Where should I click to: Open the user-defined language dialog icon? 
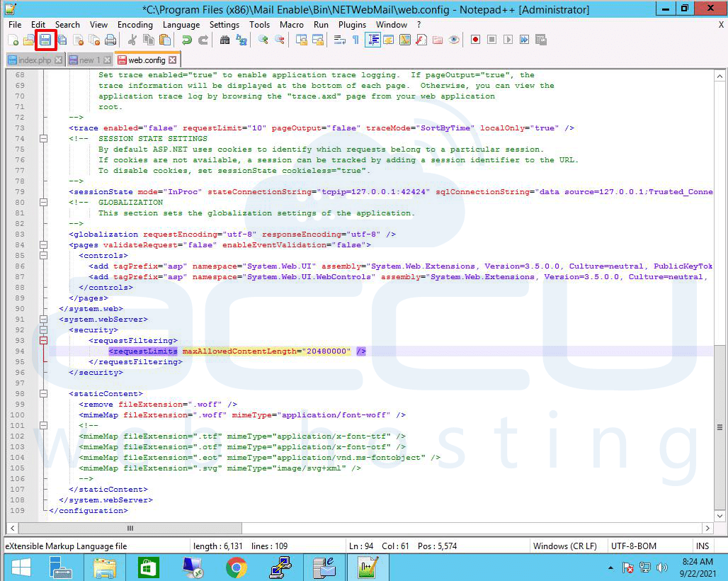point(389,40)
